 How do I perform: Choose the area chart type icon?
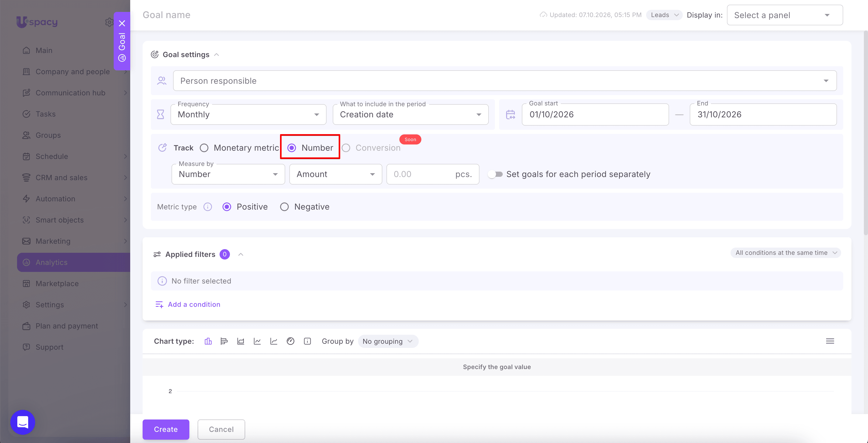tap(241, 341)
